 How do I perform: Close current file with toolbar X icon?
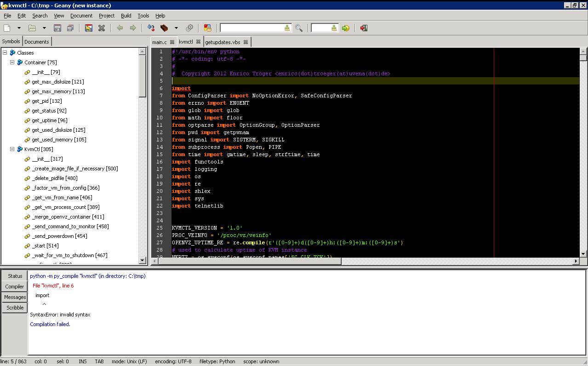[x=102, y=28]
